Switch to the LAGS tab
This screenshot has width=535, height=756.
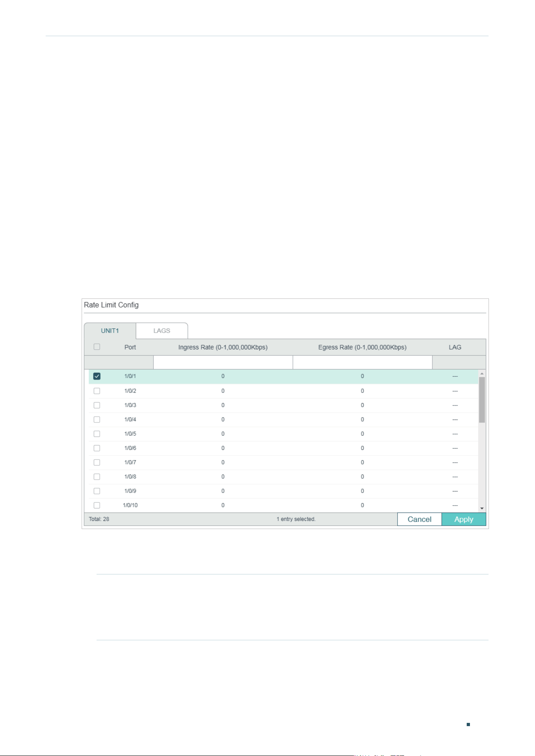[x=162, y=331]
